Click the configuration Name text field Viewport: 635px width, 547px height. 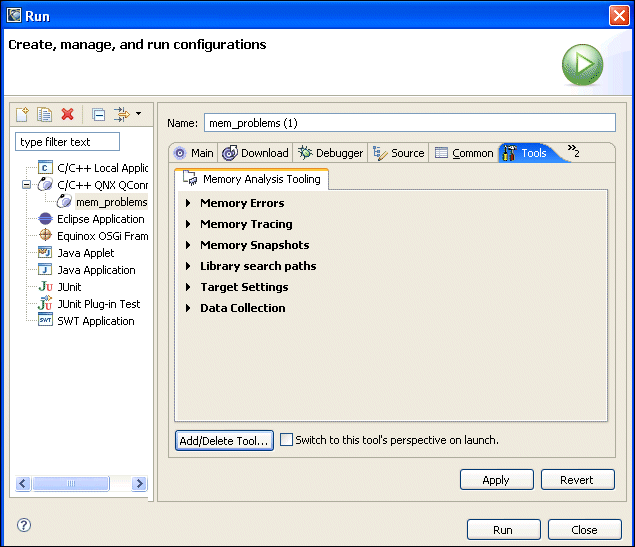[x=408, y=123]
